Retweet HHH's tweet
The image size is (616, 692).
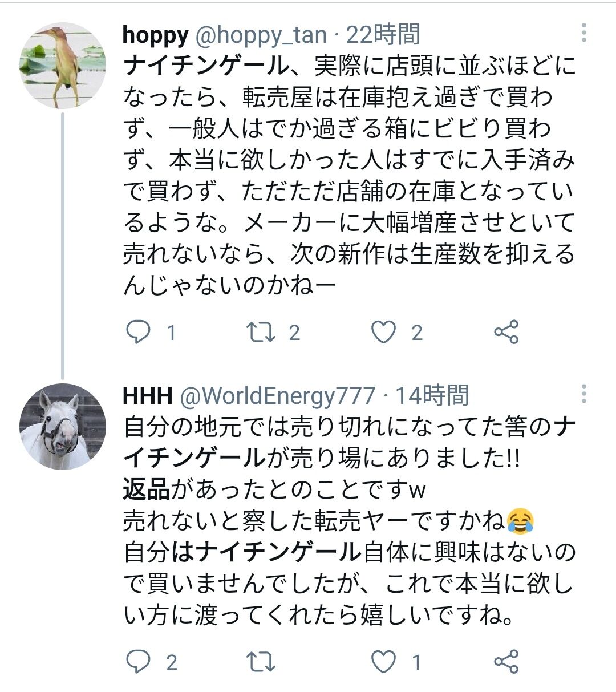coord(261,662)
